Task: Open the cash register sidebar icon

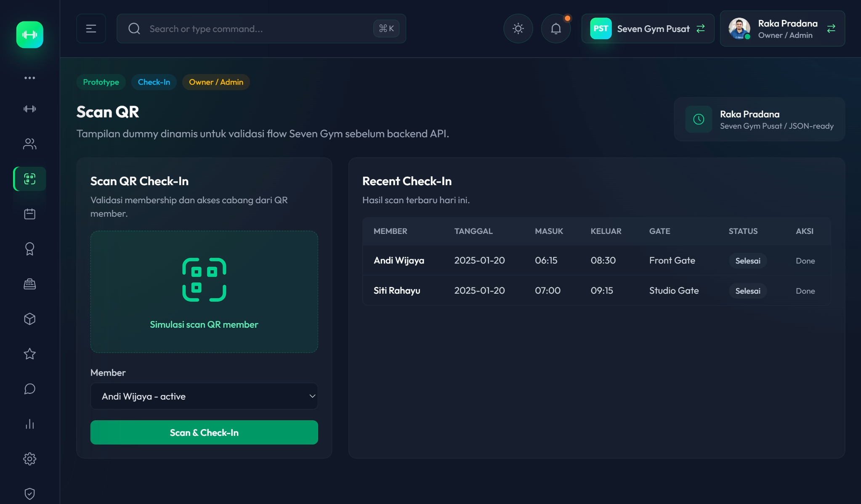Action: (x=29, y=284)
